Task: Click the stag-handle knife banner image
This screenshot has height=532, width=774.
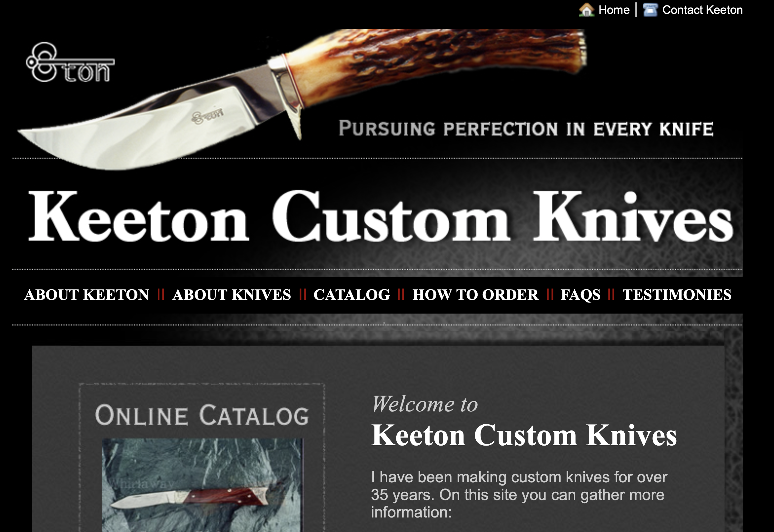Action: 302,99
